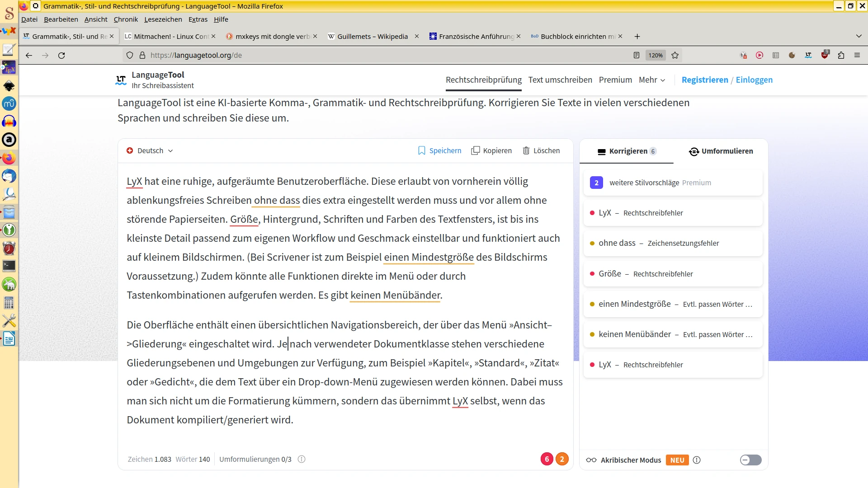Open the terminal from the dock
Image resolution: width=868 pixels, height=488 pixels.
coord(9,266)
